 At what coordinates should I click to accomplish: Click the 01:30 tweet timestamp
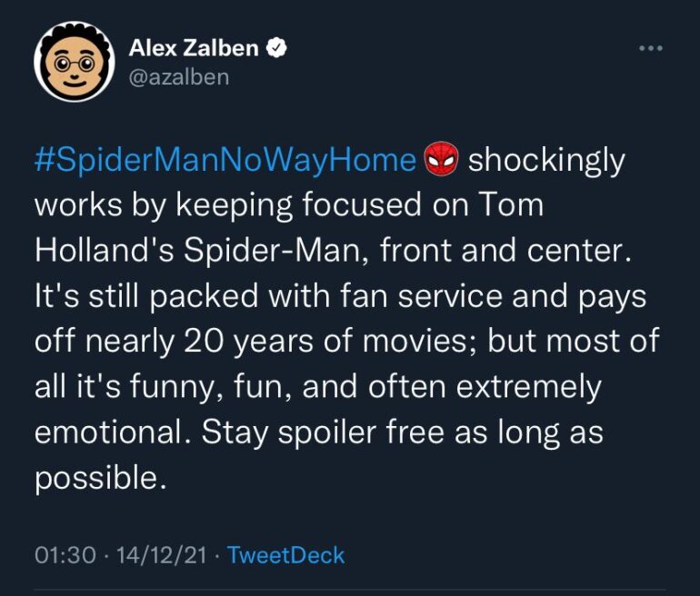click(65, 555)
